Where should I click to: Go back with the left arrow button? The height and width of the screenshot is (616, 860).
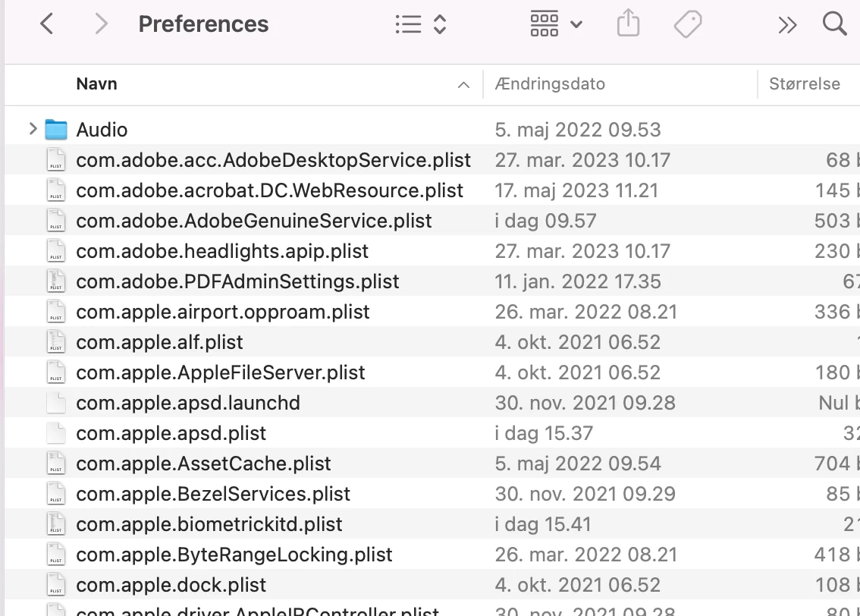(47, 24)
